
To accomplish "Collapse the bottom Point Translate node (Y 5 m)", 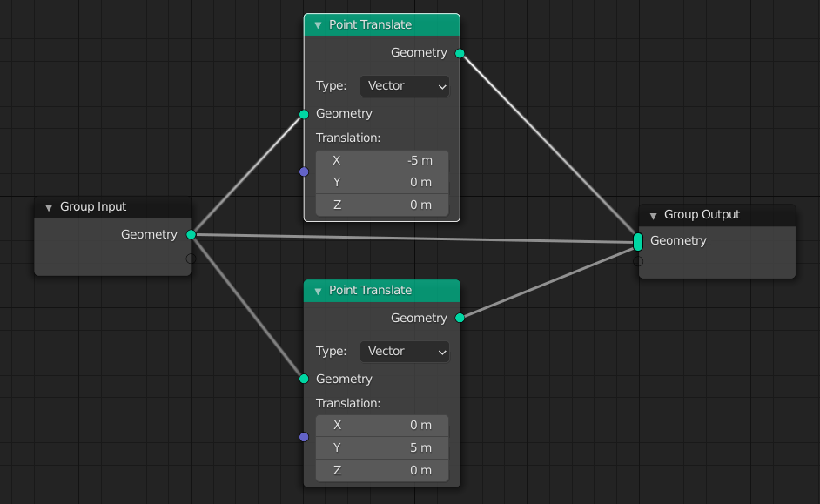I will point(318,292).
